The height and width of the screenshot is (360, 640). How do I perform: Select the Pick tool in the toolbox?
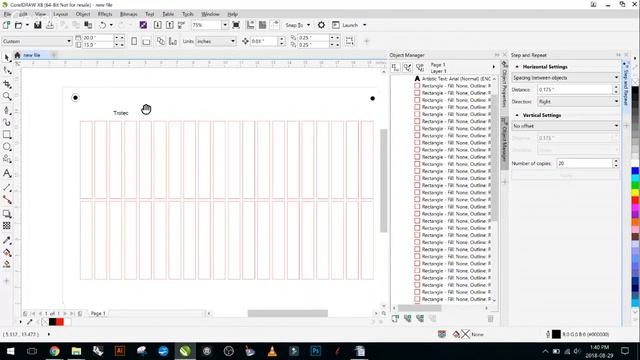[x=7, y=58]
